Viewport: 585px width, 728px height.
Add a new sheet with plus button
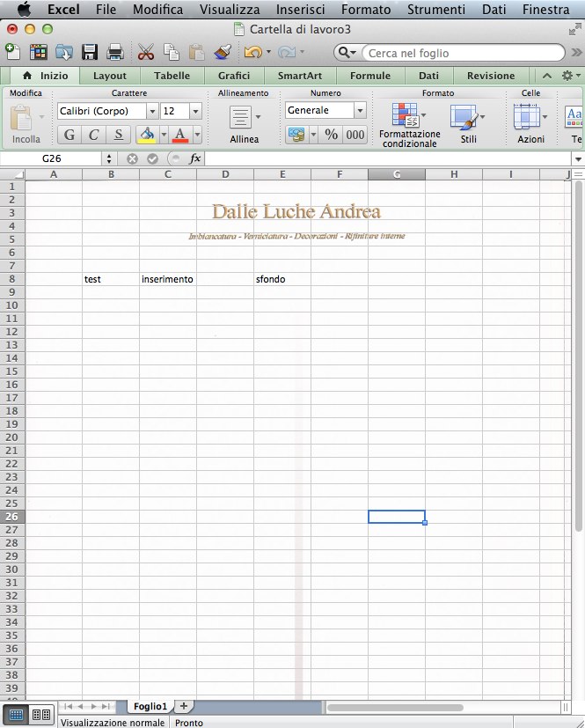(x=184, y=706)
